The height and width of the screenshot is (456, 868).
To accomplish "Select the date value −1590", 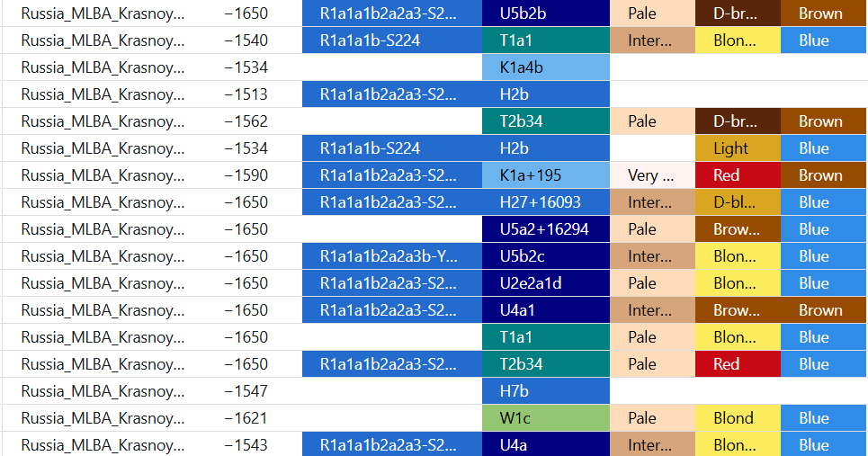I will [x=246, y=175].
